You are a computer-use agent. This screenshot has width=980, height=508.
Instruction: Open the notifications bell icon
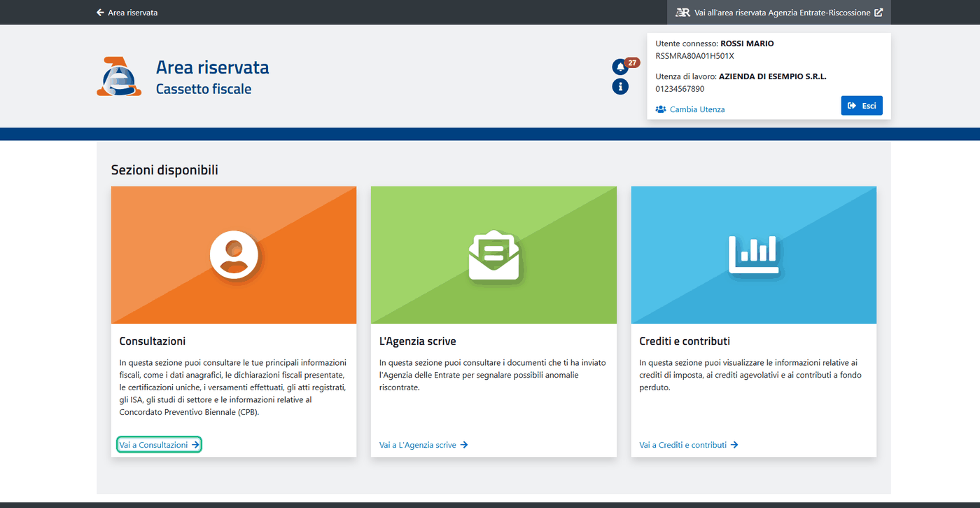(x=619, y=67)
